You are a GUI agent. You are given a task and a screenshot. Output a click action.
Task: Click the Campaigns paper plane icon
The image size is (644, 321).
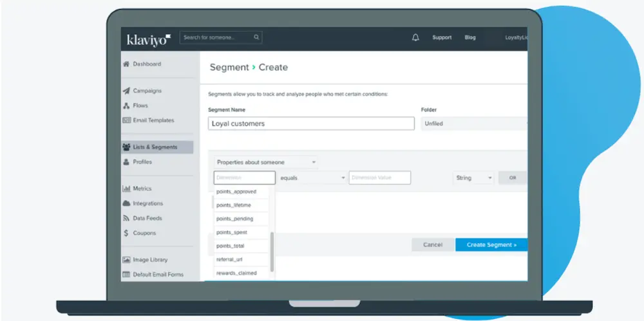pos(126,91)
